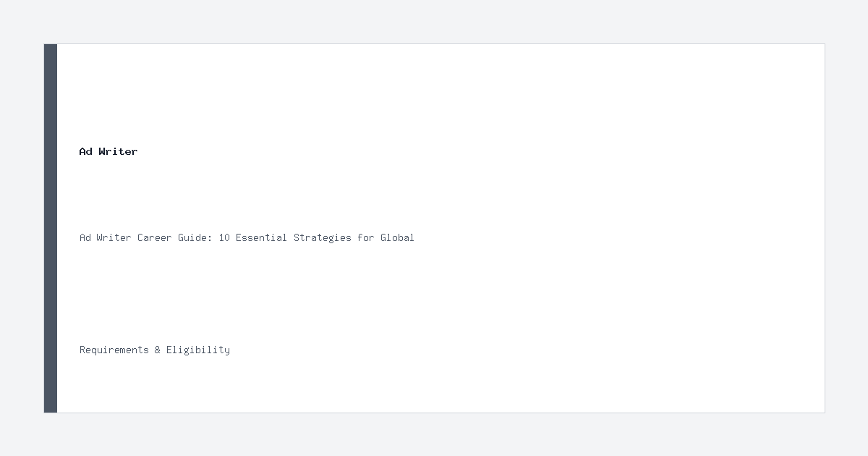Click the ampersand in Requirements & Eligibility
Image resolution: width=868 pixels, height=456 pixels.
(158, 350)
